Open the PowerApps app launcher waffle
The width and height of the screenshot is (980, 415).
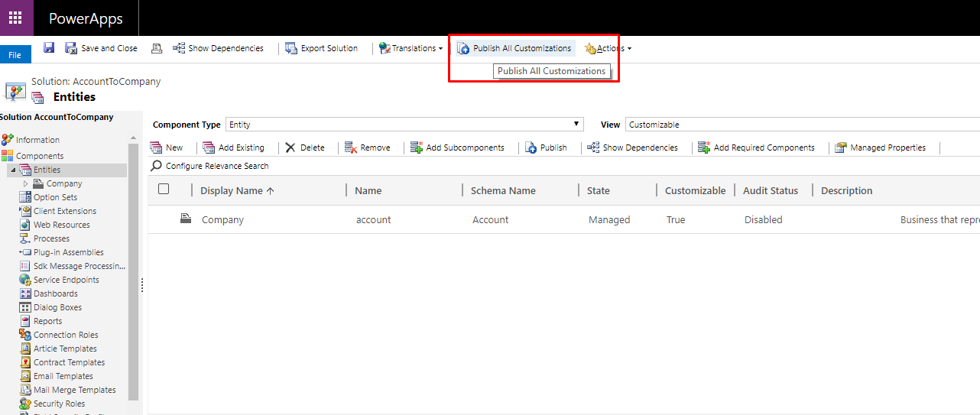coord(15,18)
